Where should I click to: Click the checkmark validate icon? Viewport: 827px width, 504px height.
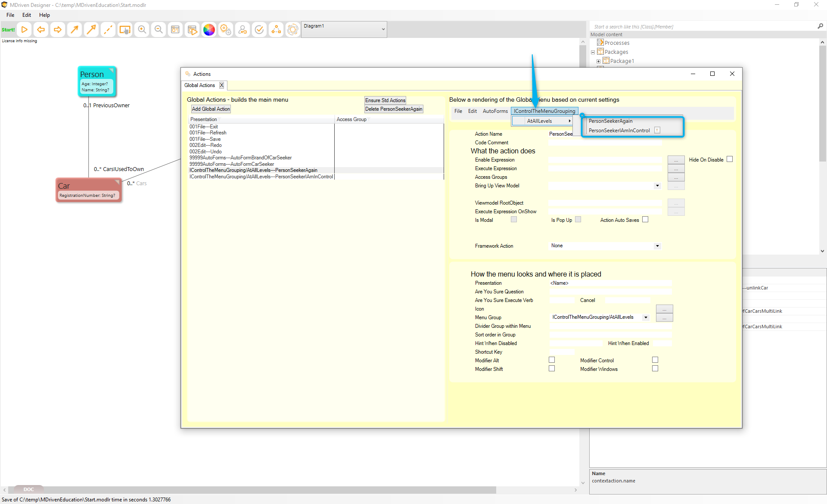point(259,30)
